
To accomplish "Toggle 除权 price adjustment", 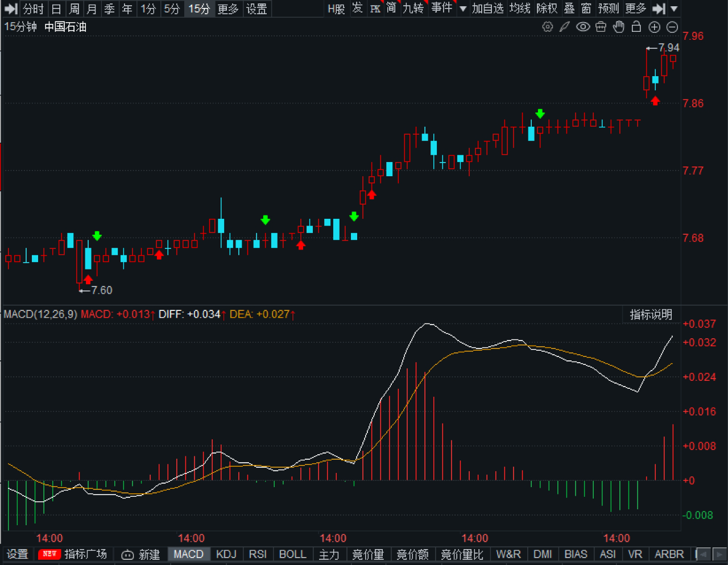I will point(547,9).
